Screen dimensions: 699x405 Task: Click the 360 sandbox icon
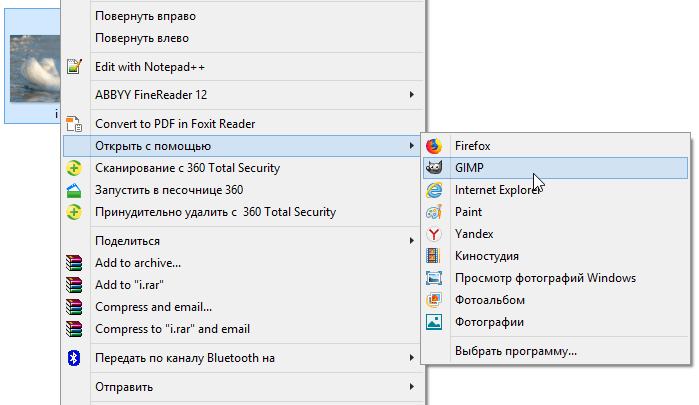pos(74,190)
